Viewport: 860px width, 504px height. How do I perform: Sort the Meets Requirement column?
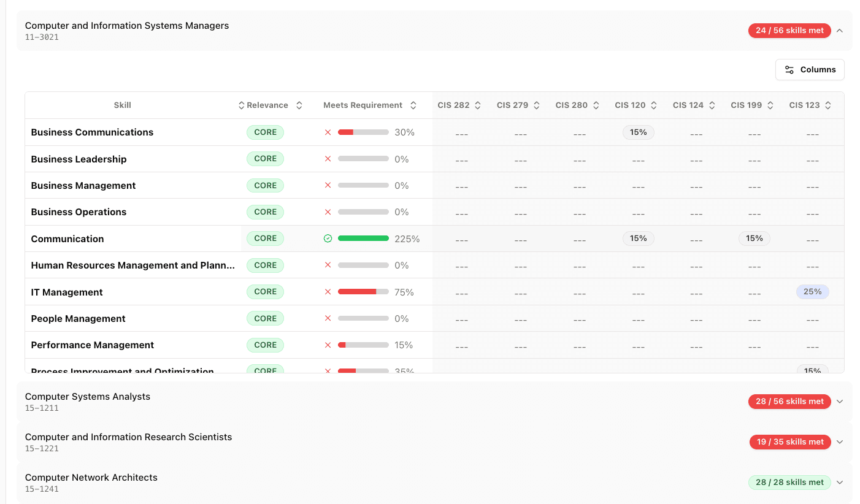[x=413, y=105]
